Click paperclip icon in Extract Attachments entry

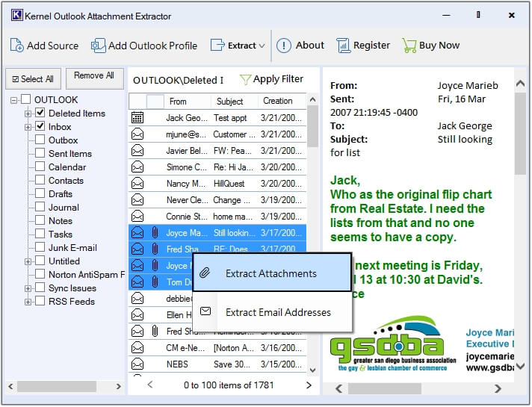[205, 273]
